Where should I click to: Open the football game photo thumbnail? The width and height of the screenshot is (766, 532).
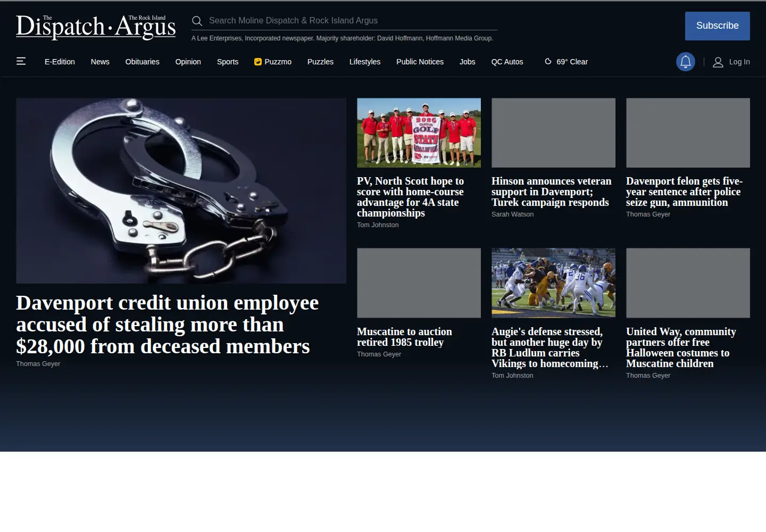coord(554,283)
